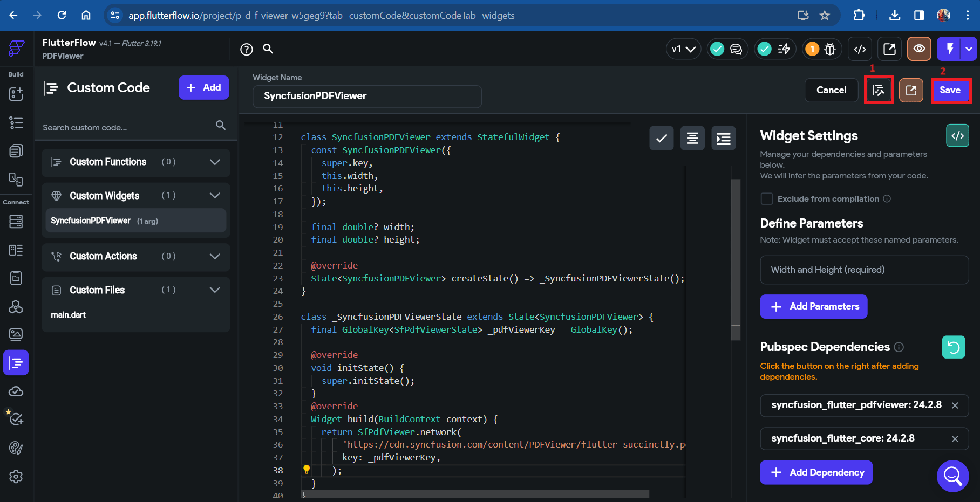Open main.dart custom file
Image resolution: width=980 pixels, height=502 pixels.
click(69, 315)
